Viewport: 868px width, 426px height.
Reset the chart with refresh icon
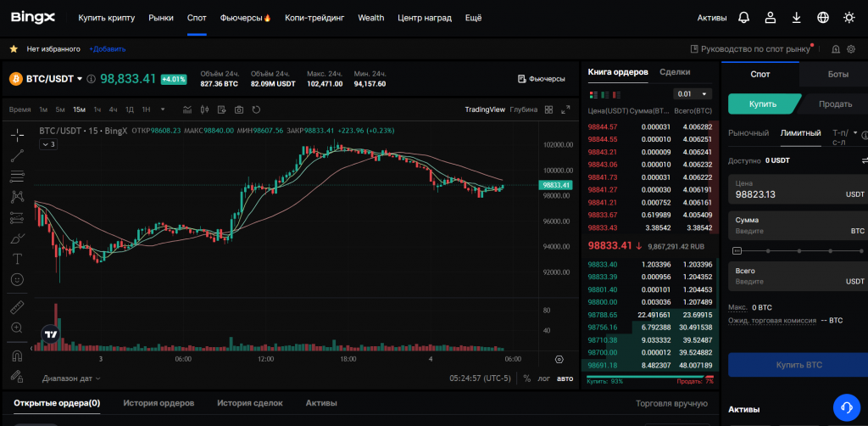(256, 109)
